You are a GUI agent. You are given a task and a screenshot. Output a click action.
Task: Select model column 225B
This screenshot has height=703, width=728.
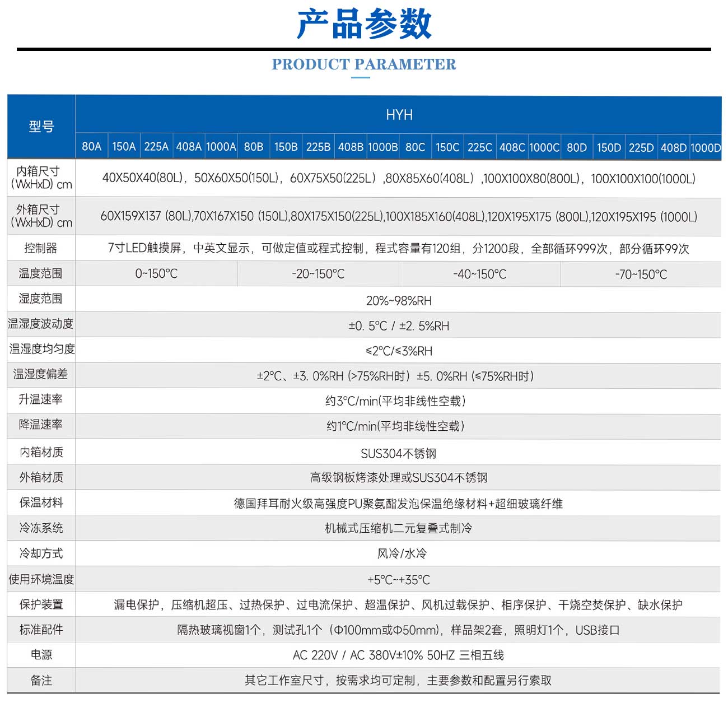click(x=318, y=147)
